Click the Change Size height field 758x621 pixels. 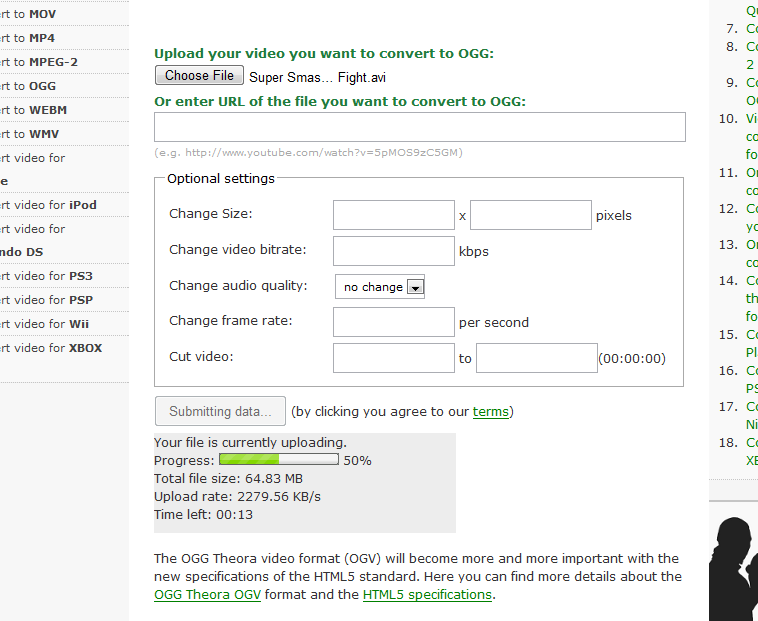click(530, 215)
